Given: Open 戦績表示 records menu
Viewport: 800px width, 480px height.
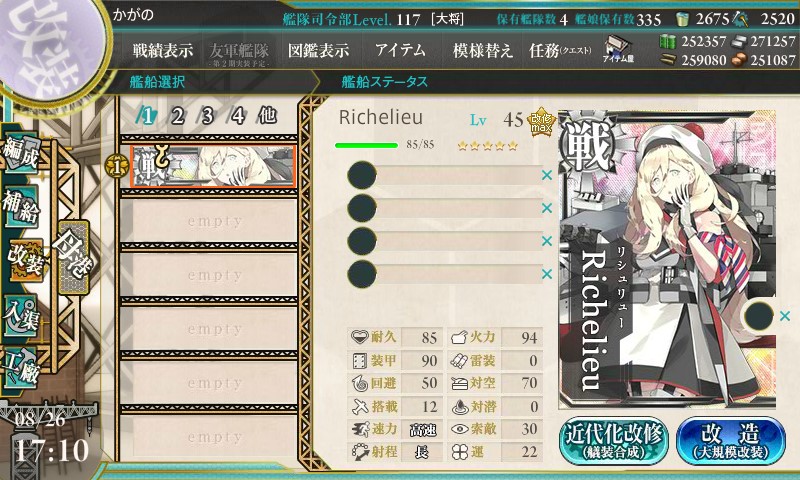Looking at the screenshot, I should point(163,50).
